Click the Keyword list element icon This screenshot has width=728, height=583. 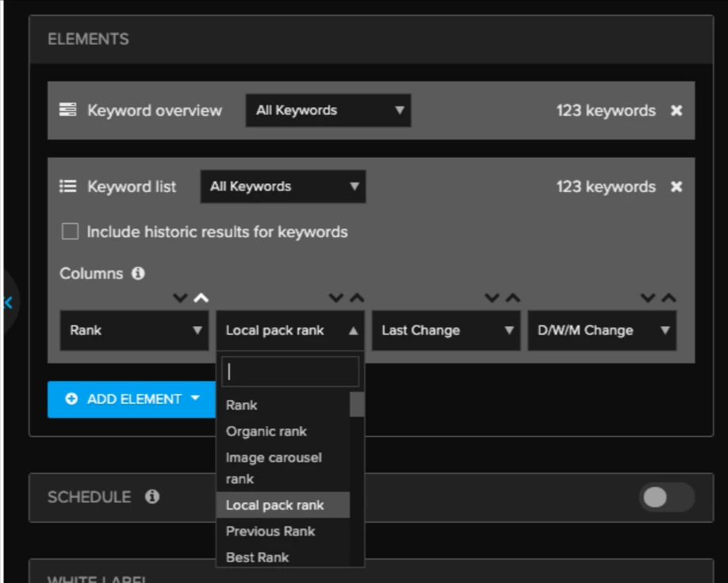pyautogui.click(x=69, y=186)
